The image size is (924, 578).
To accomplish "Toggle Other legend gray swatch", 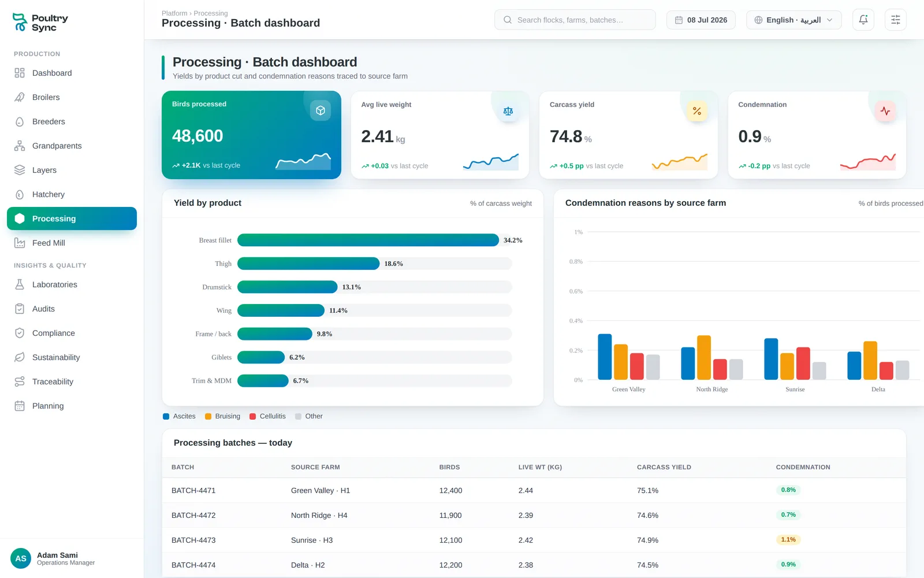I will coord(299,416).
